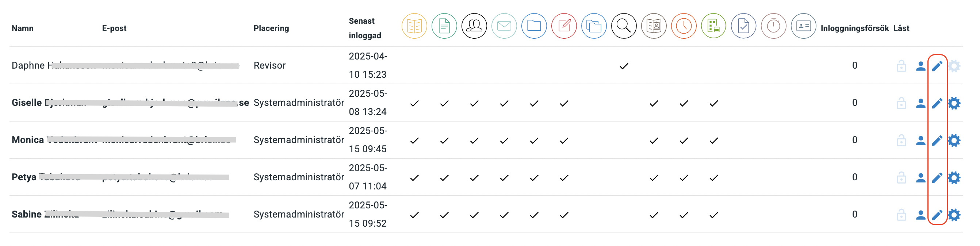
Task: Sort by Placering column header
Action: (x=271, y=28)
